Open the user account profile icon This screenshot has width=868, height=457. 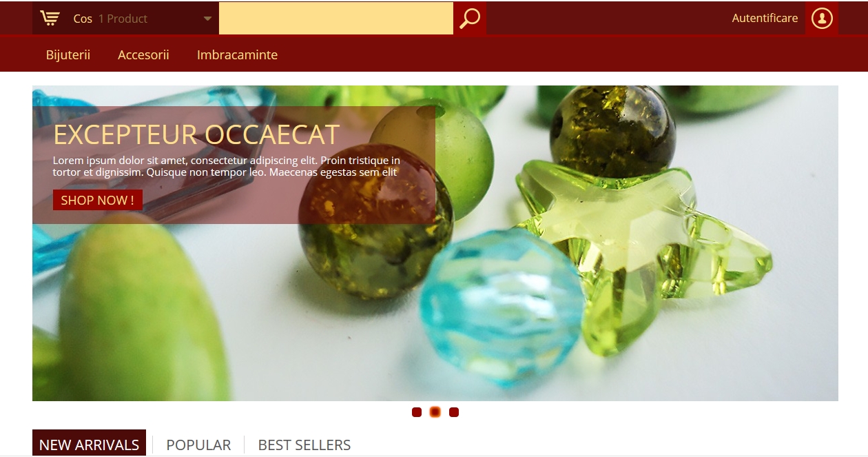click(822, 18)
